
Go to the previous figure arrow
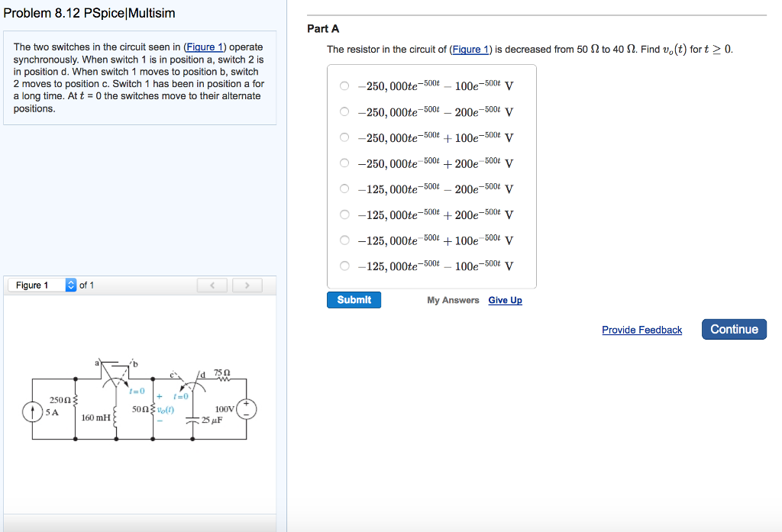pos(213,285)
